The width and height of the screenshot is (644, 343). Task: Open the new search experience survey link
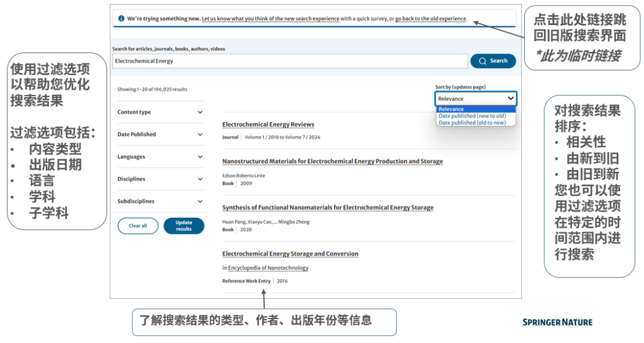tap(271, 18)
